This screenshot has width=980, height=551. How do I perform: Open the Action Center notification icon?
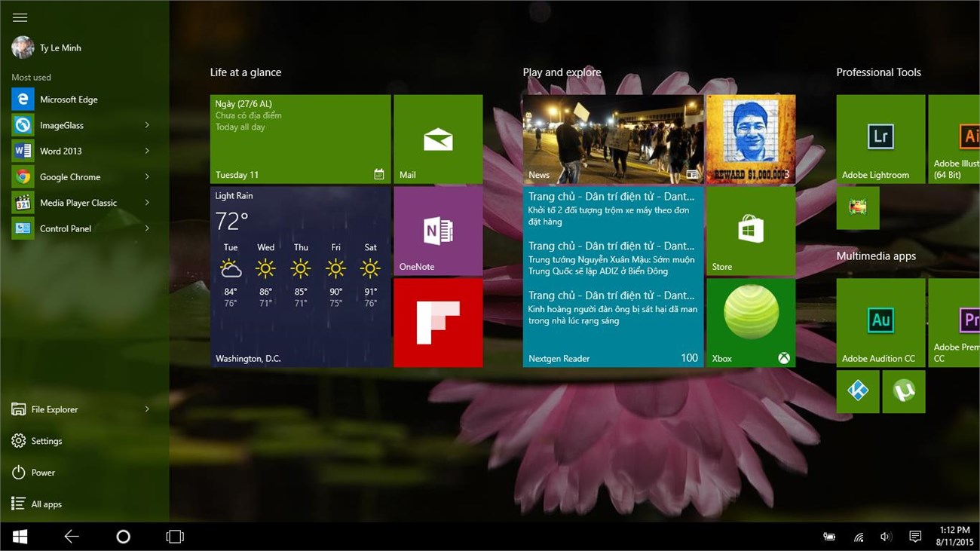[x=914, y=536]
